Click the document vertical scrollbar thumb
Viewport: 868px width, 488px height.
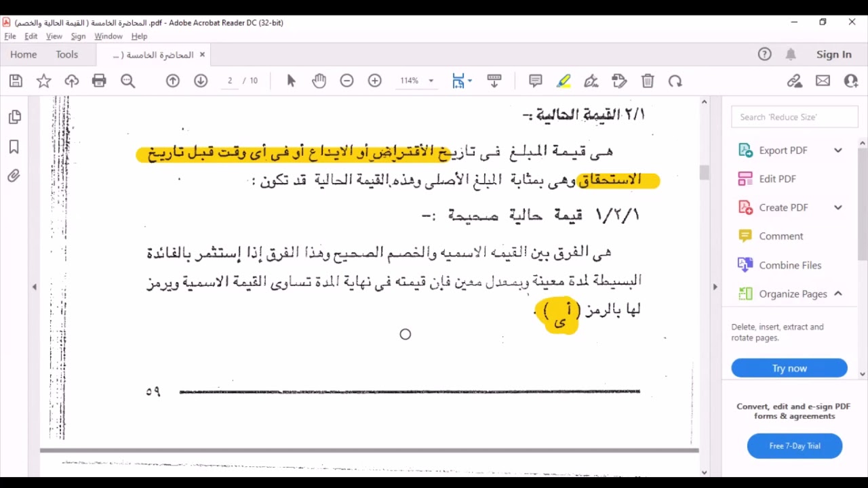[x=704, y=172]
